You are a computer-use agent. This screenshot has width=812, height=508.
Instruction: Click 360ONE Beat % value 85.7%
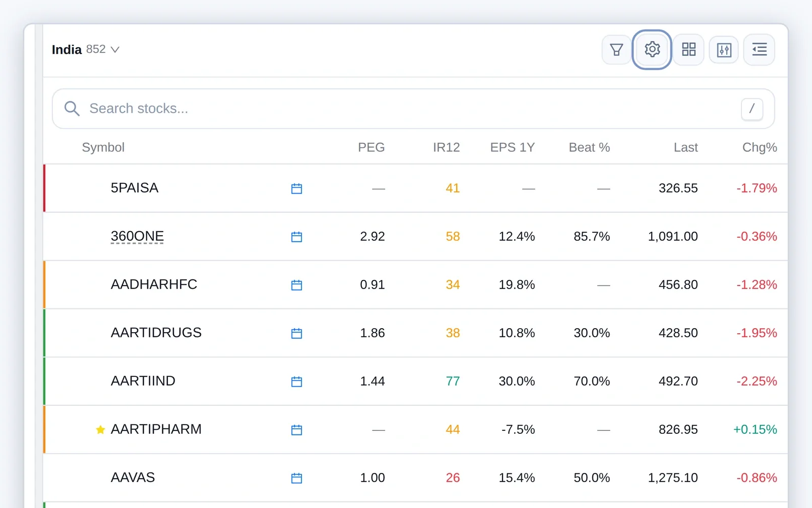tap(592, 237)
